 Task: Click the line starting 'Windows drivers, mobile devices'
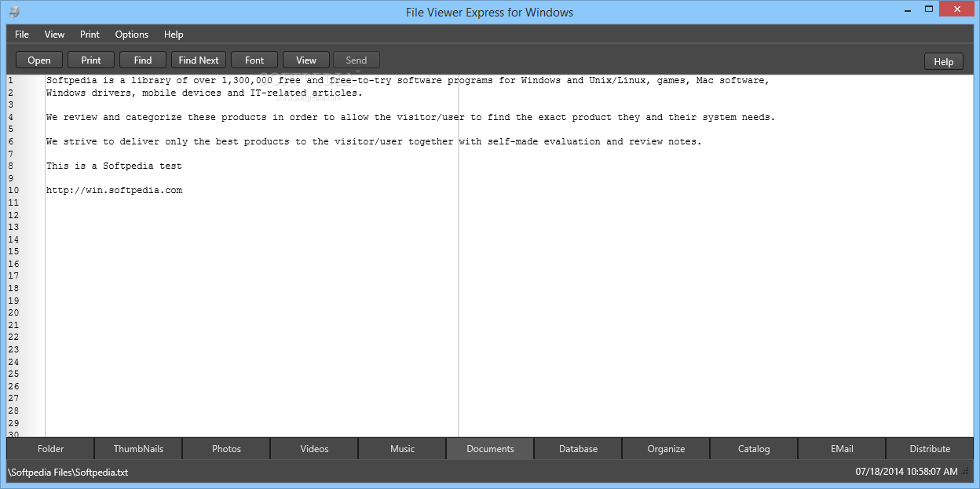pos(204,93)
